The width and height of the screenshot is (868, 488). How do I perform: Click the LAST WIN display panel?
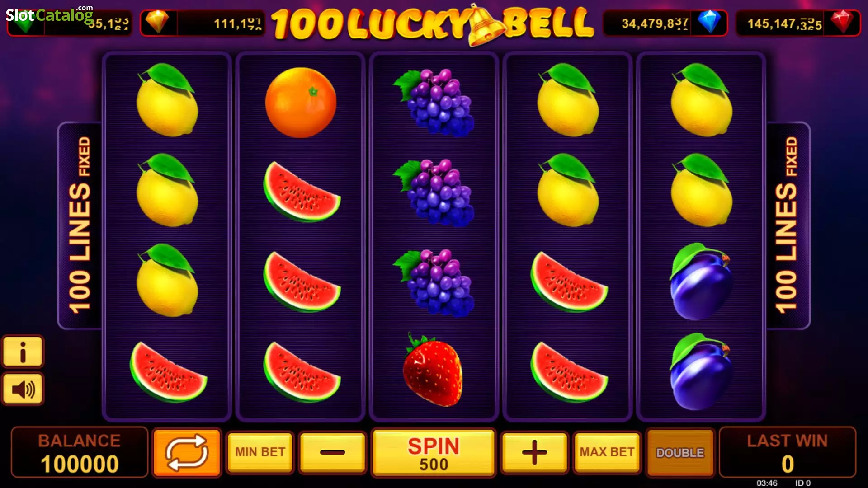pyautogui.click(x=787, y=452)
